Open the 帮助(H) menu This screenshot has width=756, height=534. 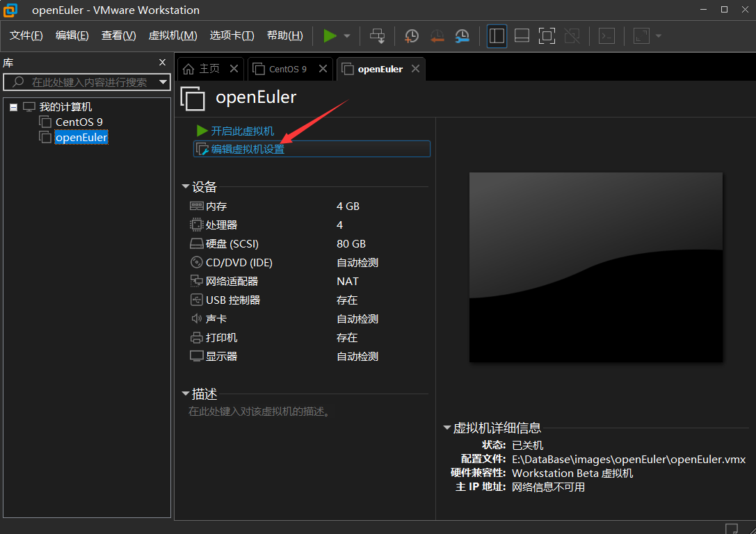pos(285,35)
